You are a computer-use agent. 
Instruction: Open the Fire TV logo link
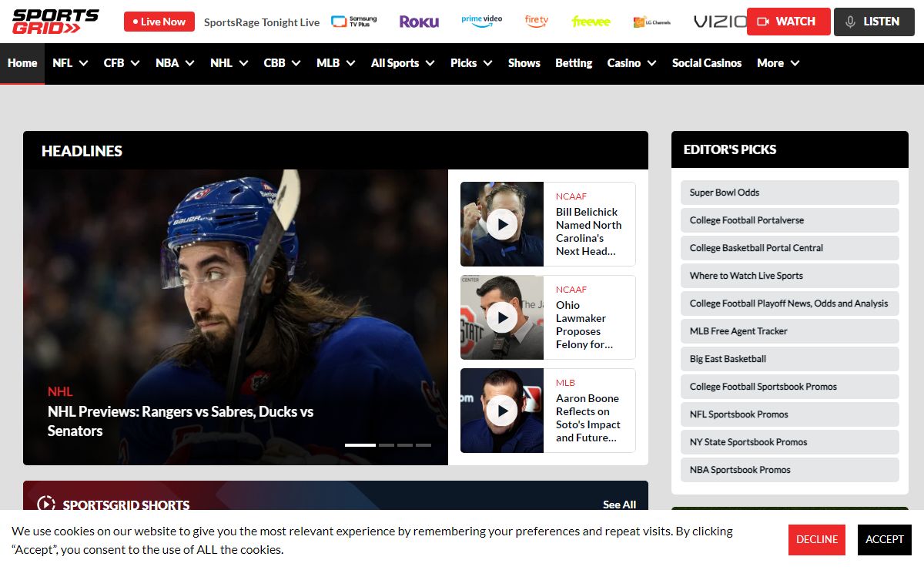537,21
